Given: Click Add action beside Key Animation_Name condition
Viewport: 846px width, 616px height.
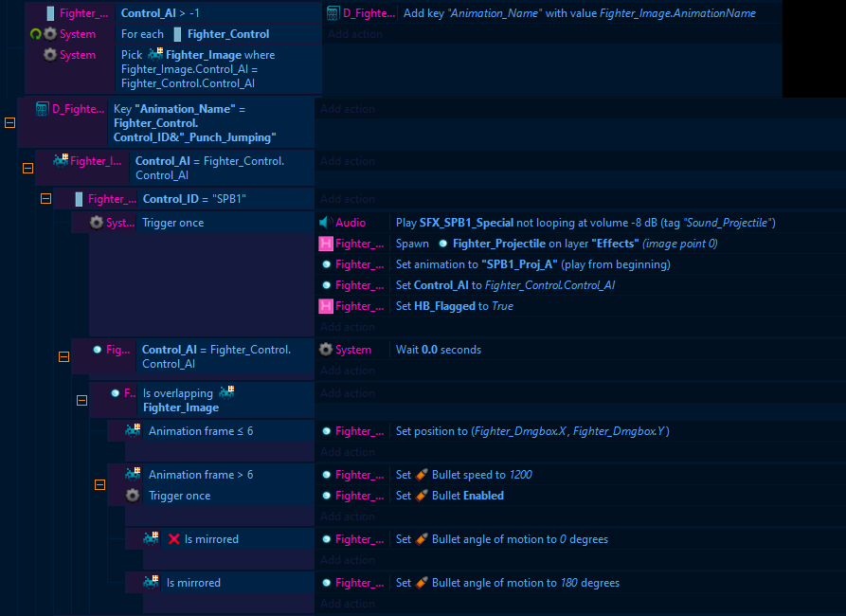Looking at the screenshot, I should [x=348, y=109].
